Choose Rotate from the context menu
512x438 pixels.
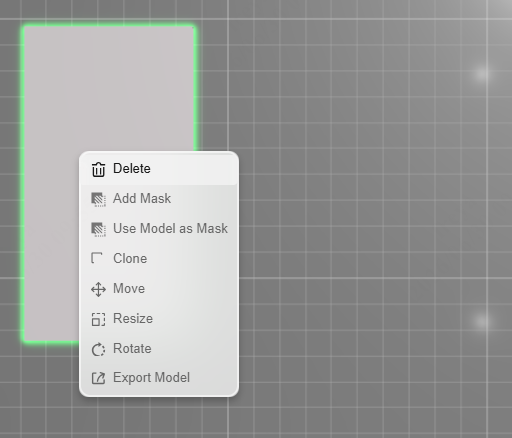click(159, 349)
